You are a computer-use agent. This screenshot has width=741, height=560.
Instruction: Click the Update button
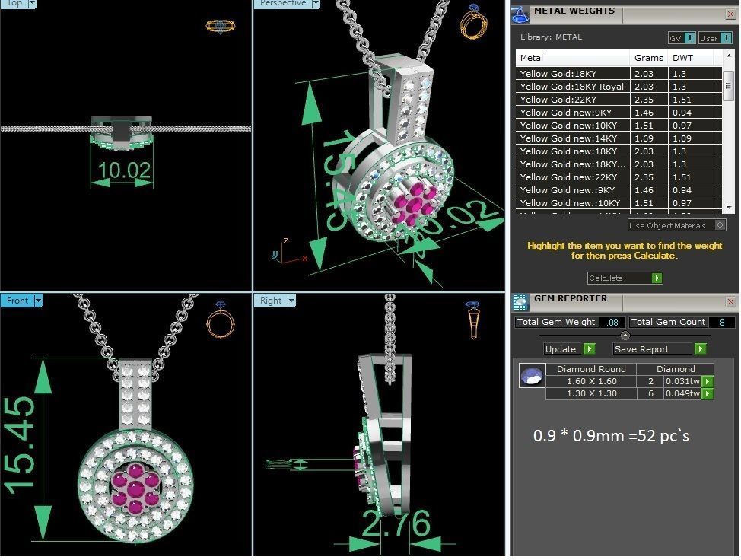(569, 348)
